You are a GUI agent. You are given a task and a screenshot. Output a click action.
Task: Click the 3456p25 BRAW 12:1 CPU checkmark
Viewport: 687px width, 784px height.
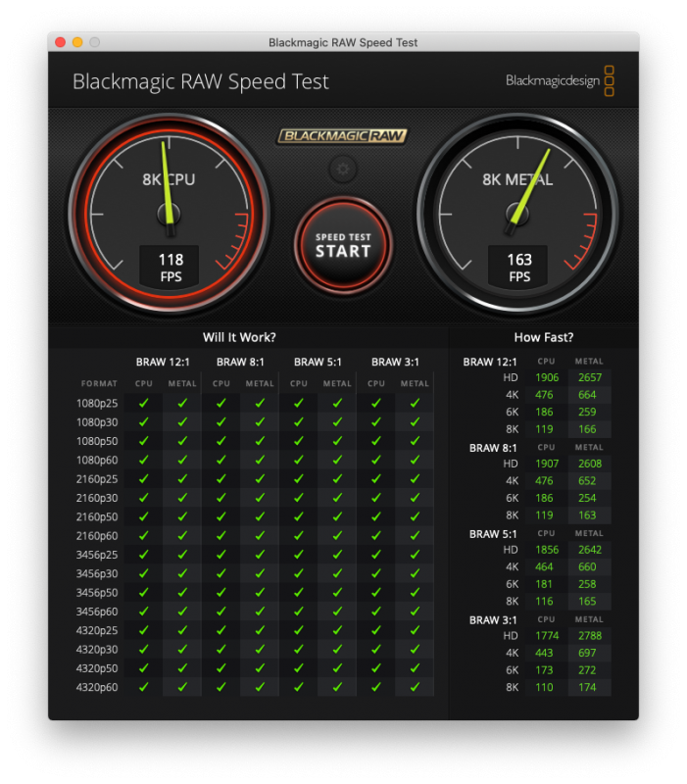click(143, 555)
